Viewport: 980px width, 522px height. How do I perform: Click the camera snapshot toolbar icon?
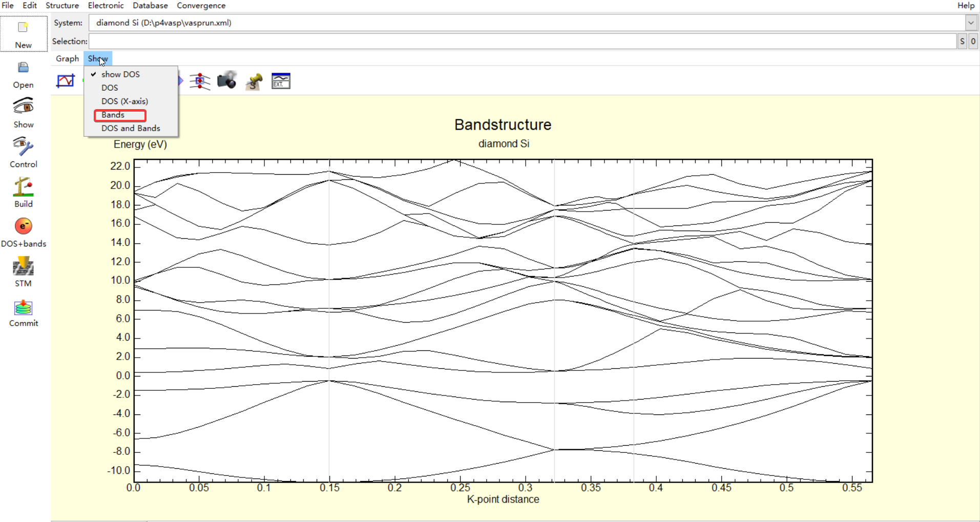tap(227, 80)
